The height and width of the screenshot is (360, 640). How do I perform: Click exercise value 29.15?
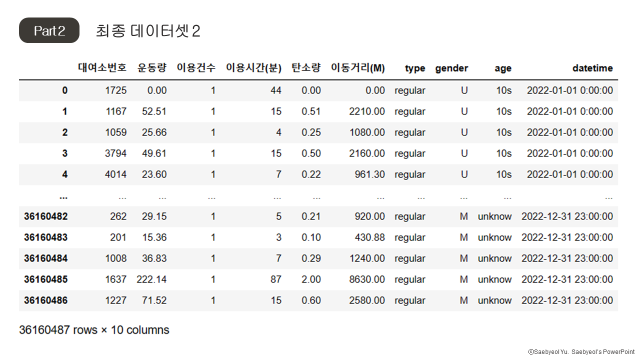pos(154,216)
